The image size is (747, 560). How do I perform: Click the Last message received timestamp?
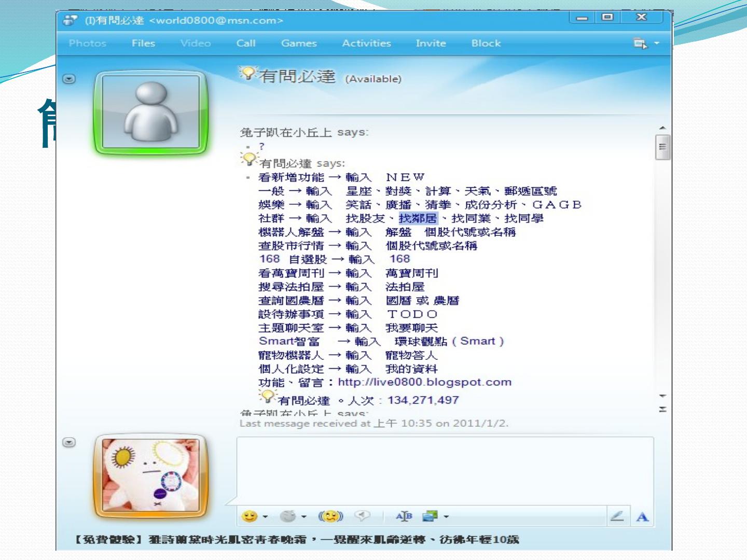374,423
